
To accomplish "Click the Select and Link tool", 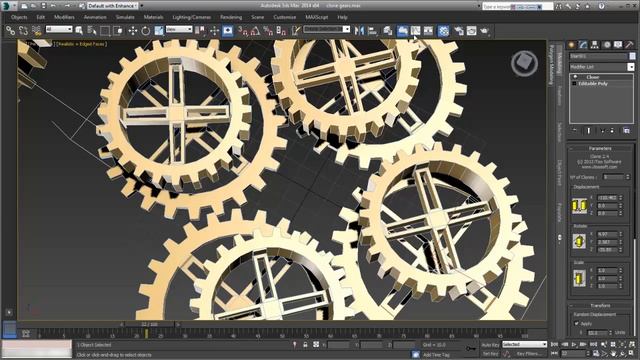I will [10, 31].
